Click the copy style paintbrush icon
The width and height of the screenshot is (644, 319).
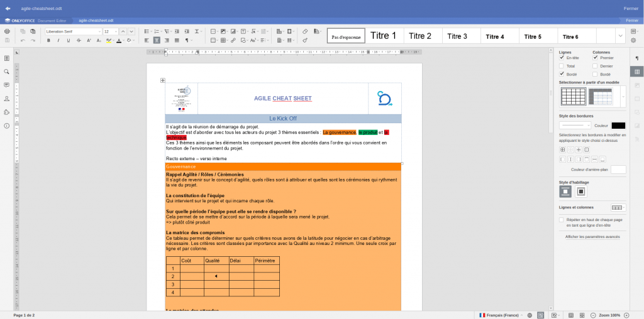coord(305,40)
